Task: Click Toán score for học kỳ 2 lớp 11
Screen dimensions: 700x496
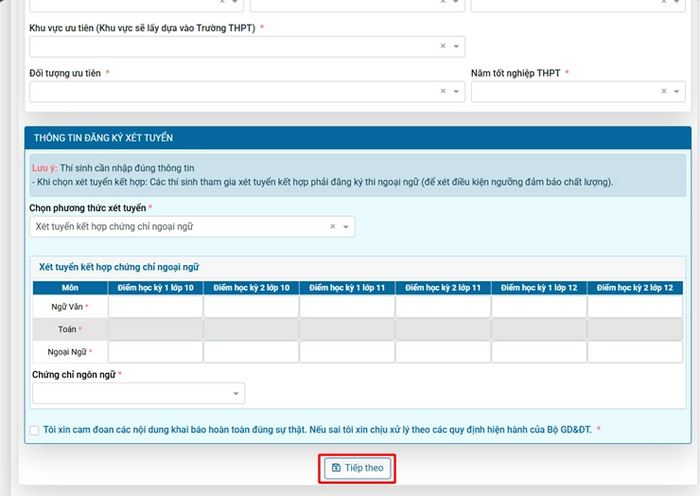Action: (x=443, y=329)
